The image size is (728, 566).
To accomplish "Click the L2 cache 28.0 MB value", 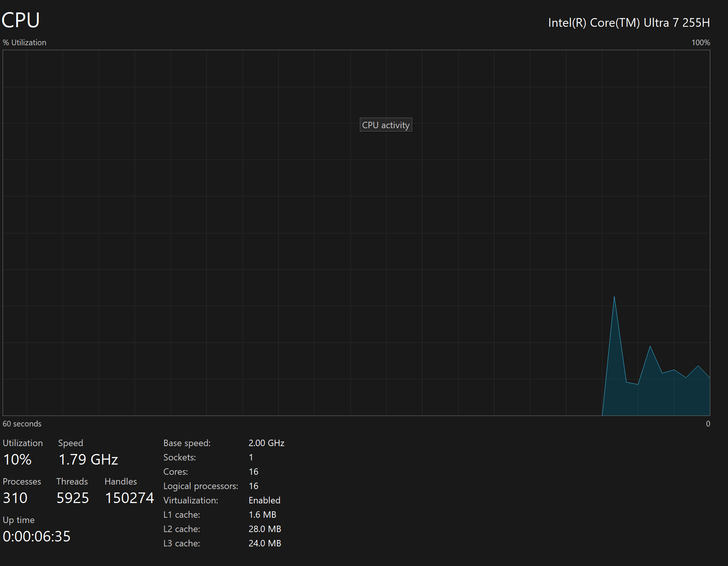I will pyautogui.click(x=265, y=529).
